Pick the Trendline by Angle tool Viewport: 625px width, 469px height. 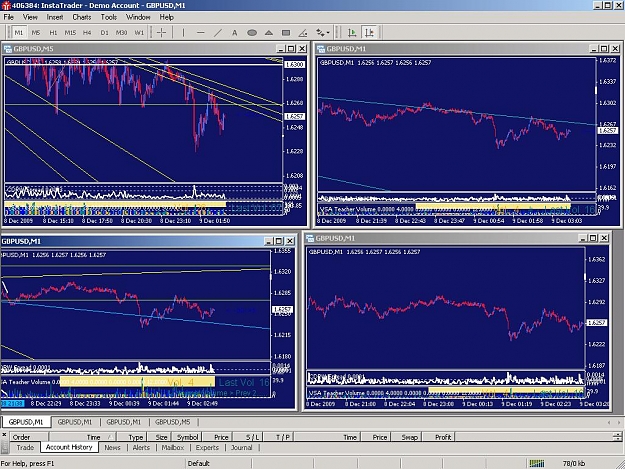coord(303,33)
